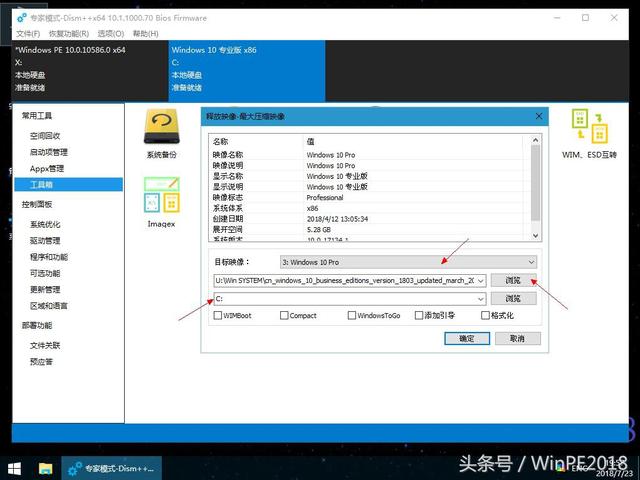Select the 展开空间 5.28 GB row
640x480 pixels.
[369, 229]
